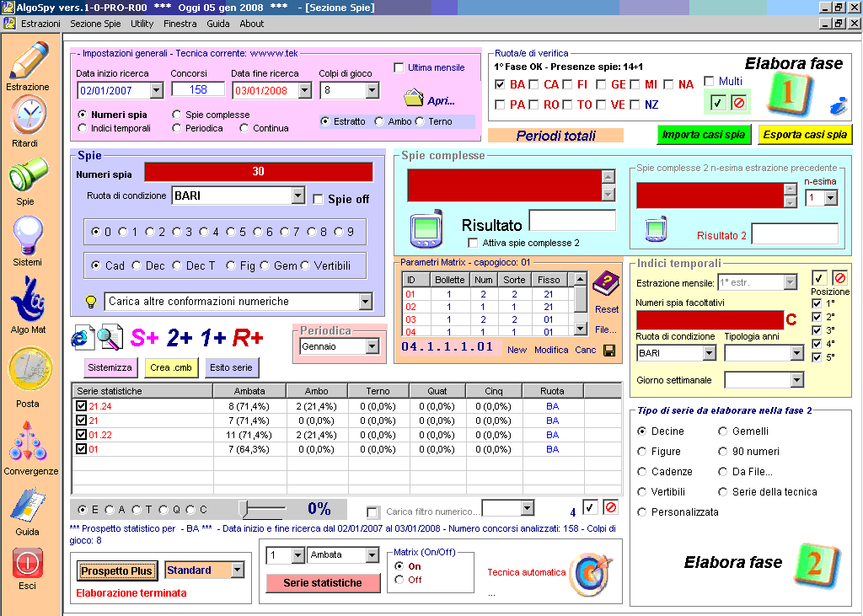Viewport: 863px width, 616px height.
Task: Click the Concorsi field showing 158
Action: coord(198,89)
